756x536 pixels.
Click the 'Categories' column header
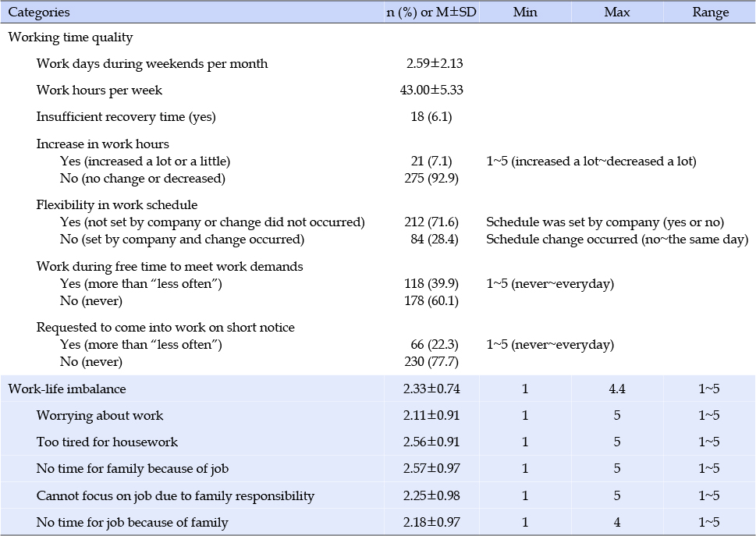[x=39, y=12]
